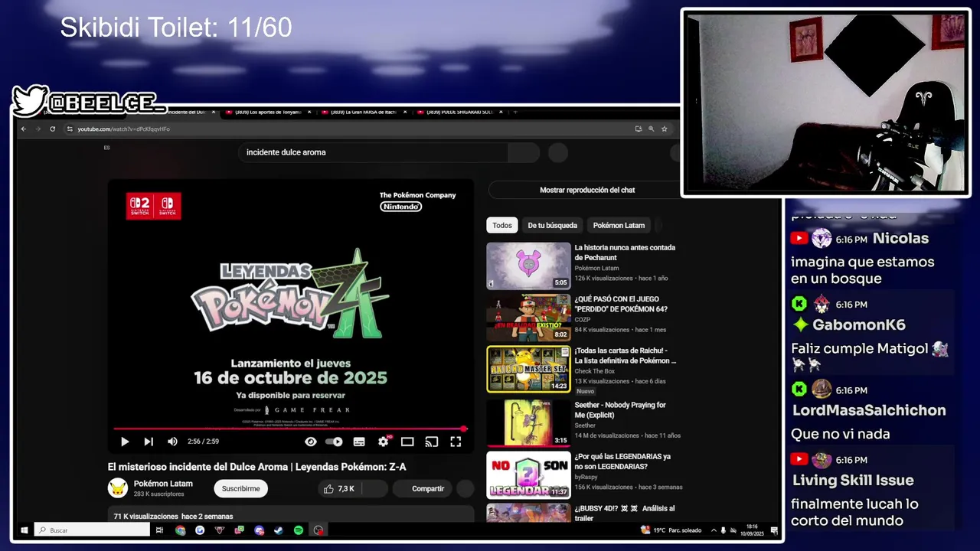Open the Windows Start menu
Image resolution: width=980 pixels, height=551 pixels.
(24, 530)
